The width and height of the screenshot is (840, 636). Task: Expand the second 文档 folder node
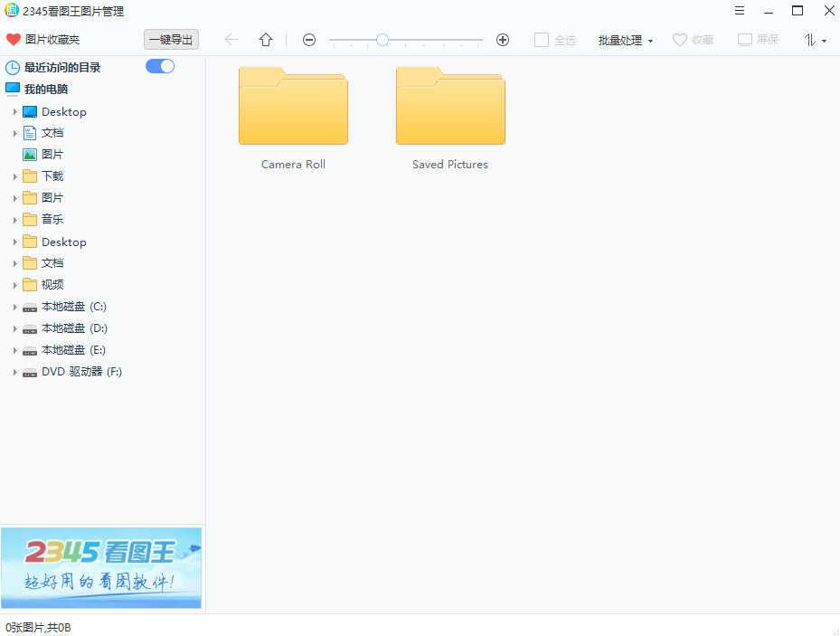point(15,263)
